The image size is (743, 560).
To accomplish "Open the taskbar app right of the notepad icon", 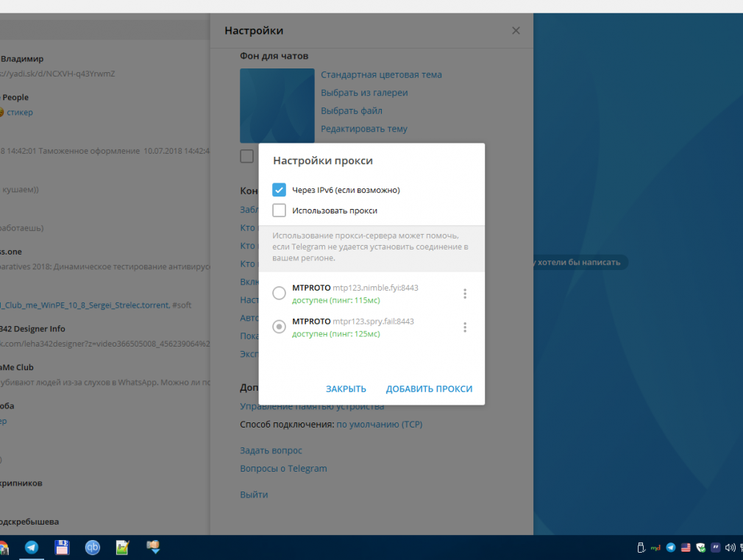I will click(x=153, y=547).
